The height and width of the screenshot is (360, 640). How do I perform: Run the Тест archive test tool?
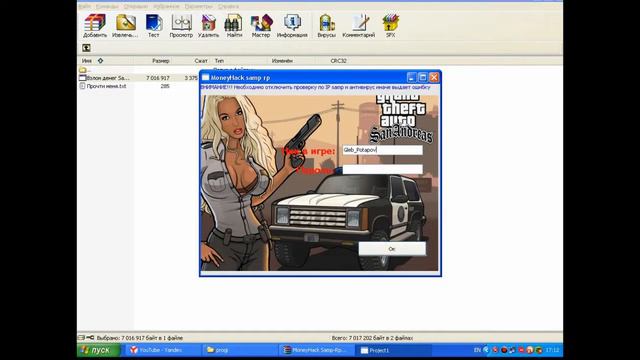(153, 25)
